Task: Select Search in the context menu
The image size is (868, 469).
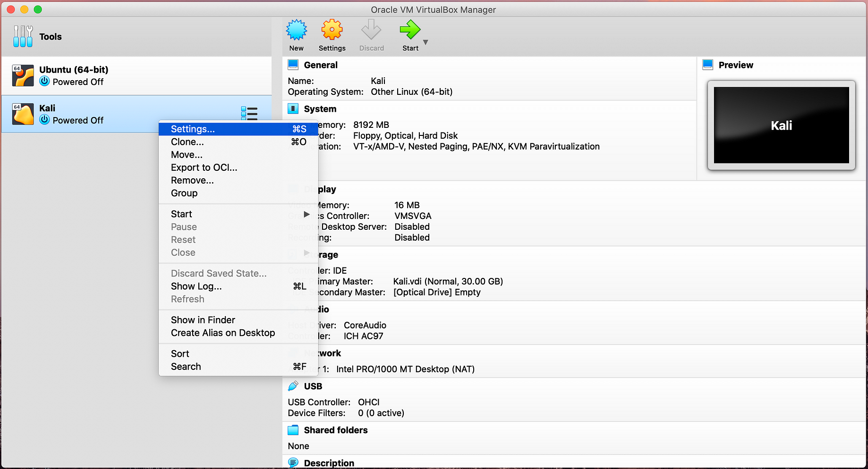Action: click(x=238, y=367)
